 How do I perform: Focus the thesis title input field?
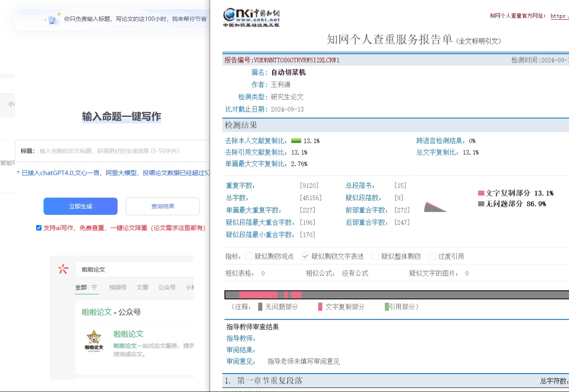pyautogui.click(x=113, y=151)
